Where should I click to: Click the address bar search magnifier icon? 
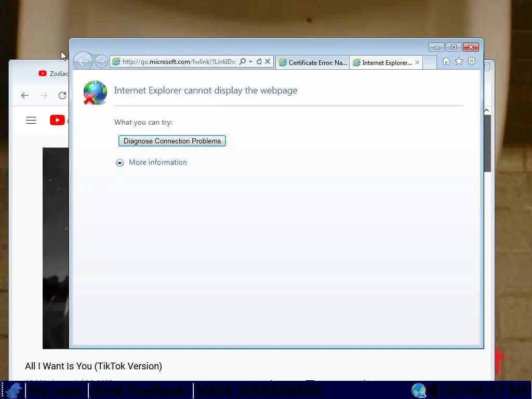243,61
